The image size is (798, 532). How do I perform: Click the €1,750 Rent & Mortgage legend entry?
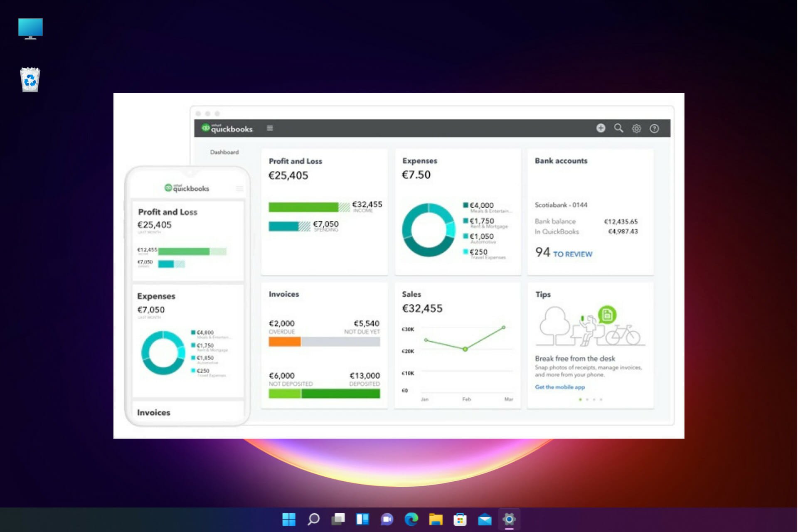click(485, 223)
